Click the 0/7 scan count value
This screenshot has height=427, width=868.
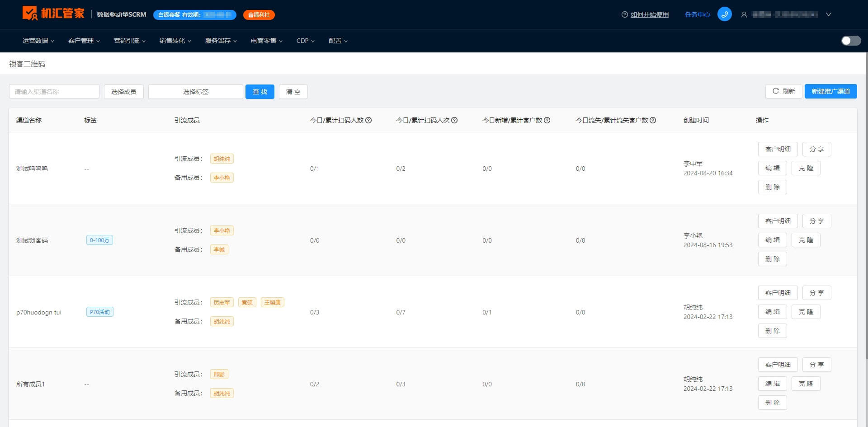point(401,312)
